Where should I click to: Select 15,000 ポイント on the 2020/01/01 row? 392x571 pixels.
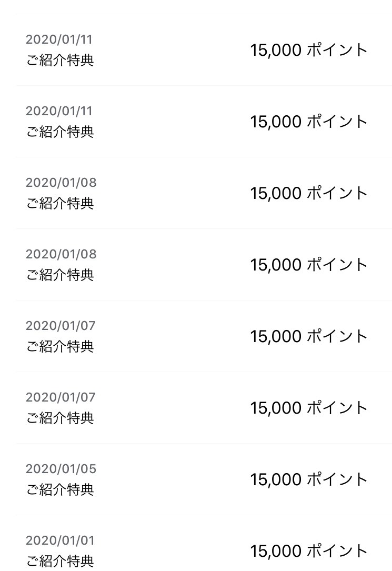point(309,551)
